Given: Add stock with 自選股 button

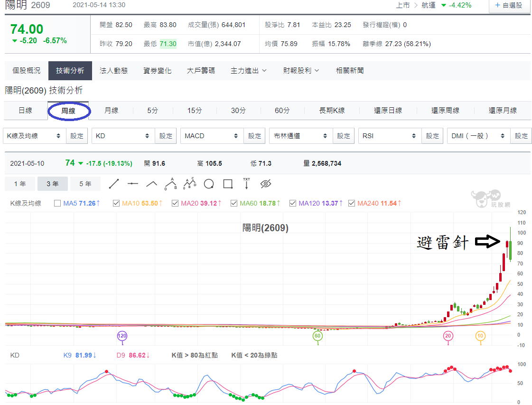Looking at the screenshot, I should 509,5.
